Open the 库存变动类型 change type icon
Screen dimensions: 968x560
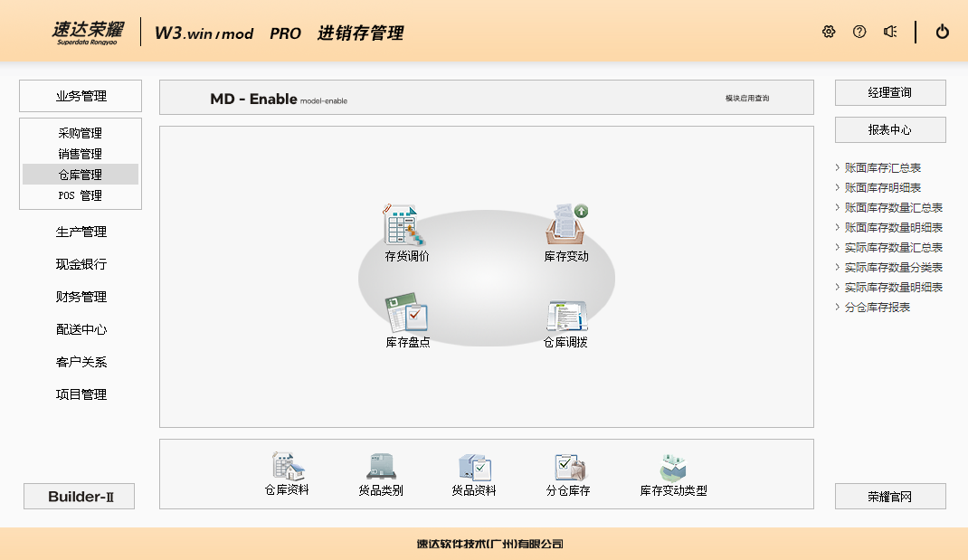(x=673, y=467)
